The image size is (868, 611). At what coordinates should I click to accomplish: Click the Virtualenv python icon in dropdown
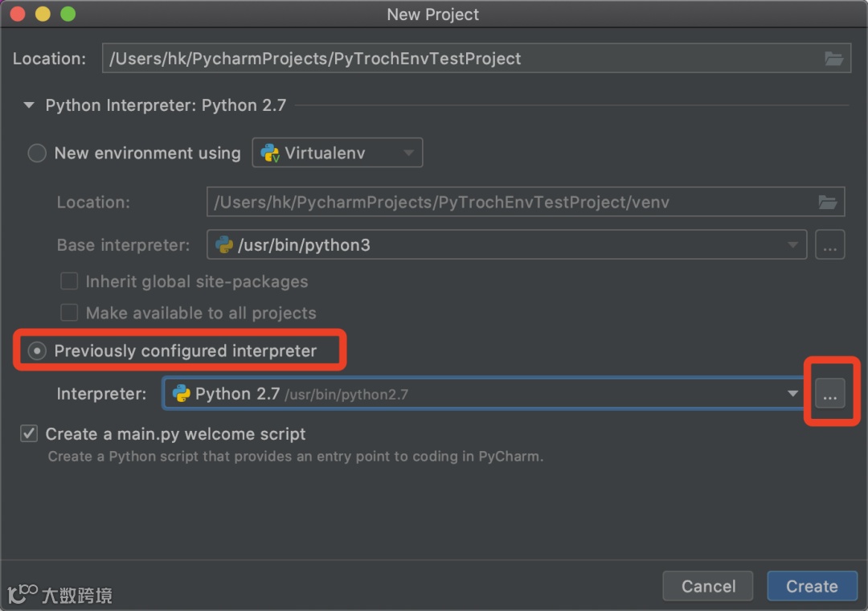click(270, 153)
